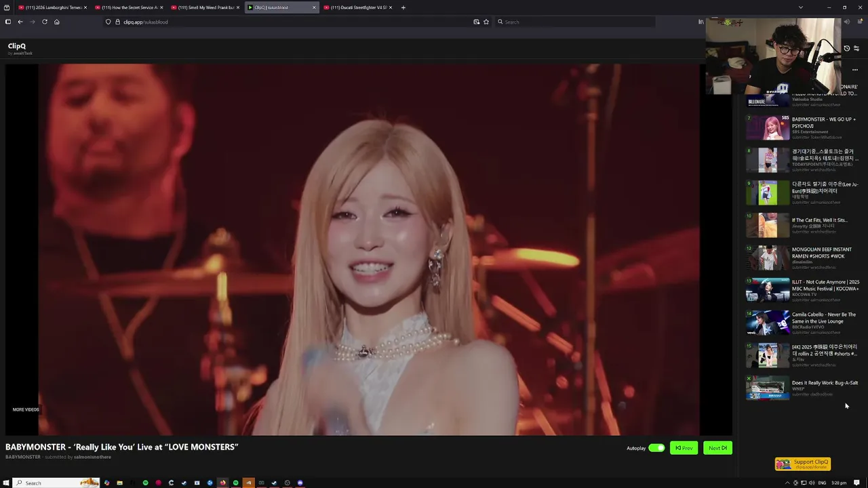Open OBS Studio from the taskbar

point(288,483)
